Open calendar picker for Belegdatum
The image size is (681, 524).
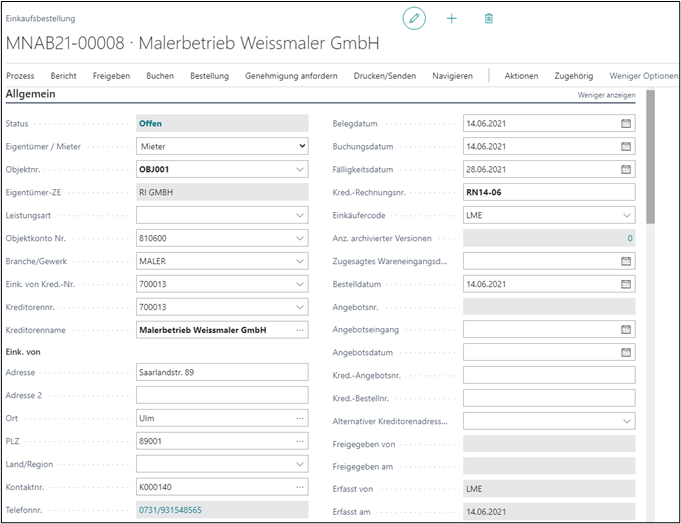click(626, 124)
